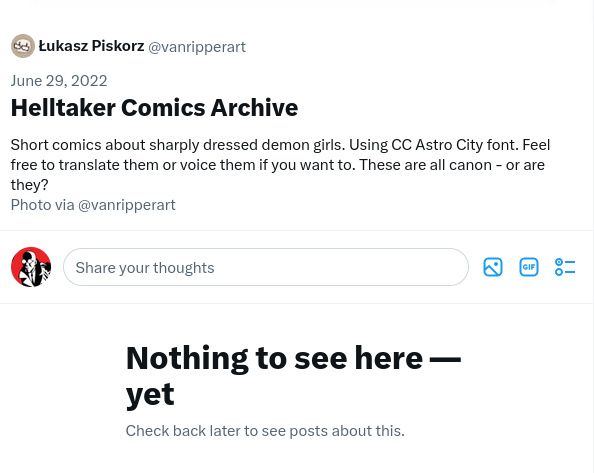The height and width of the screenshot is (473, 594).
Task: Follow the @vanripperart link in photo credit
Action: [127, 205]
